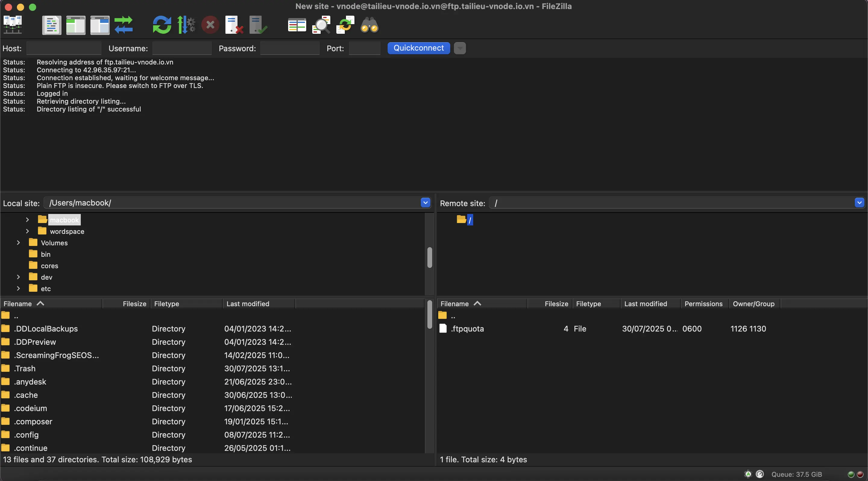
Task: Toggle message log display
Action: coord(52,25)
